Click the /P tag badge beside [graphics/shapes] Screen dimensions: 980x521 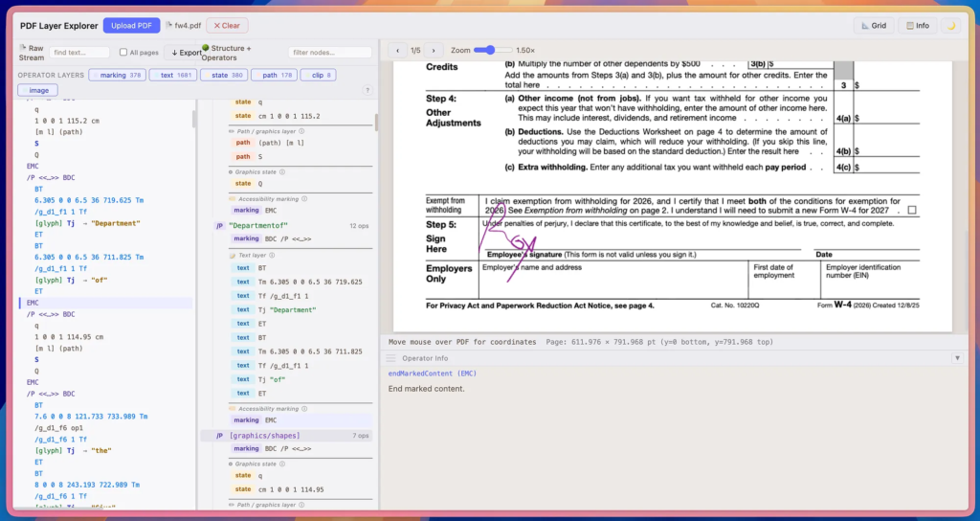coord(219,436)
